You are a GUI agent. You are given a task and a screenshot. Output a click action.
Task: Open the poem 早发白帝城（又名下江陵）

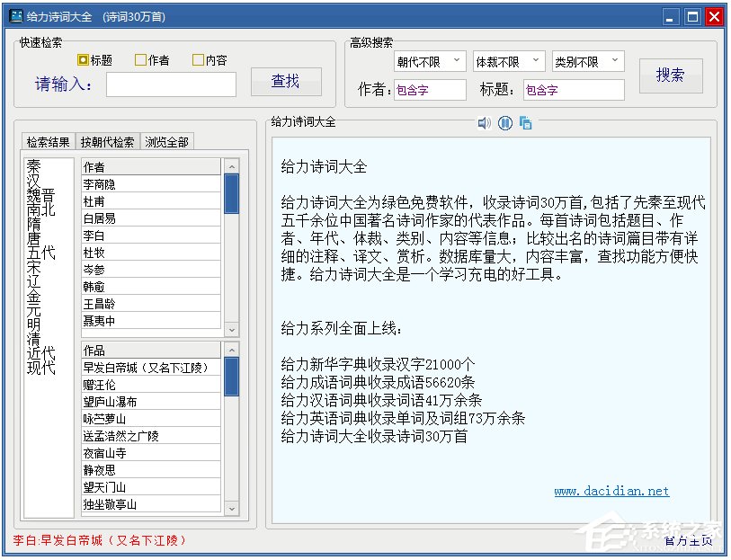click(151, 368)
